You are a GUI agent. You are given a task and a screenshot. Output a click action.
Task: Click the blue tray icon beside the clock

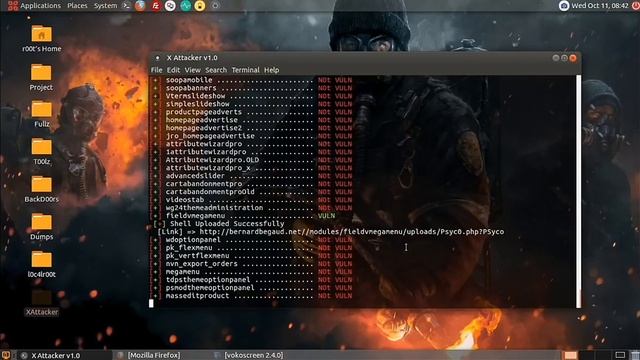(x=564, y=6)
